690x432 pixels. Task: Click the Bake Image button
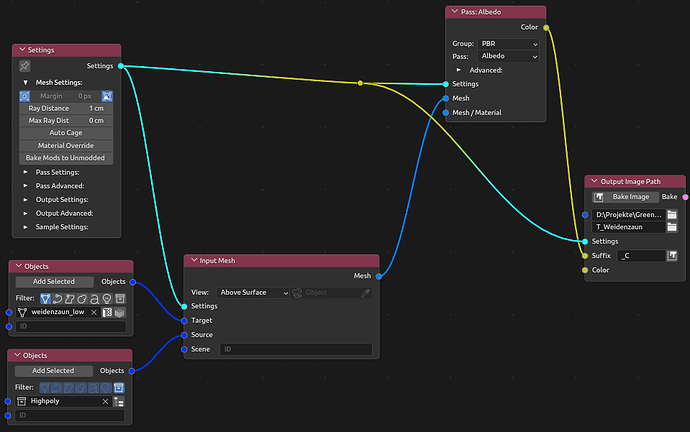click(x=626, y=197)
